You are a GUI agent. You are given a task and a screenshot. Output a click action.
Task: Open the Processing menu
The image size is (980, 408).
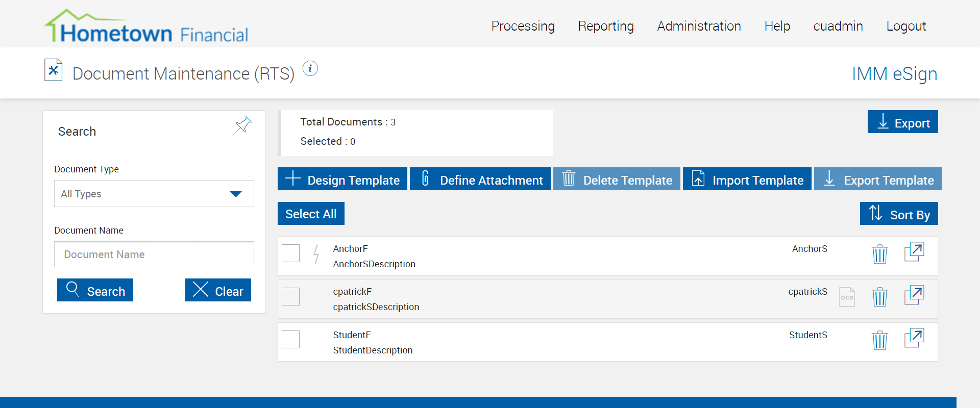[523, 26]
